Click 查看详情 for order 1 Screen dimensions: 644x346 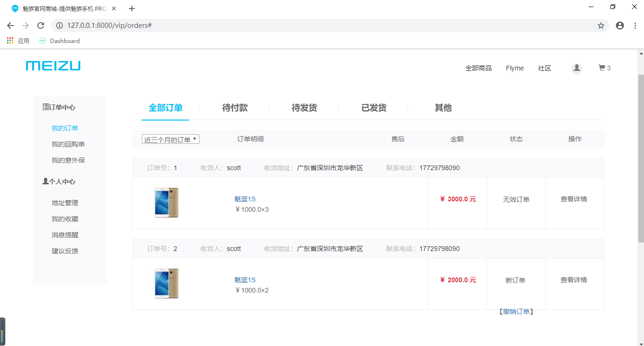(x=574, y=199)
